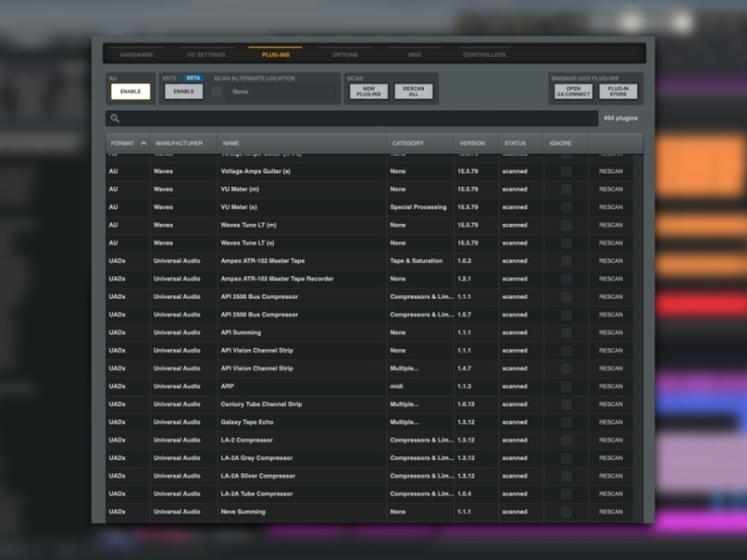Open the MIDI tab
Viewport: 747px width, 560px height.
pyautogui.click(x=415, y=55)
